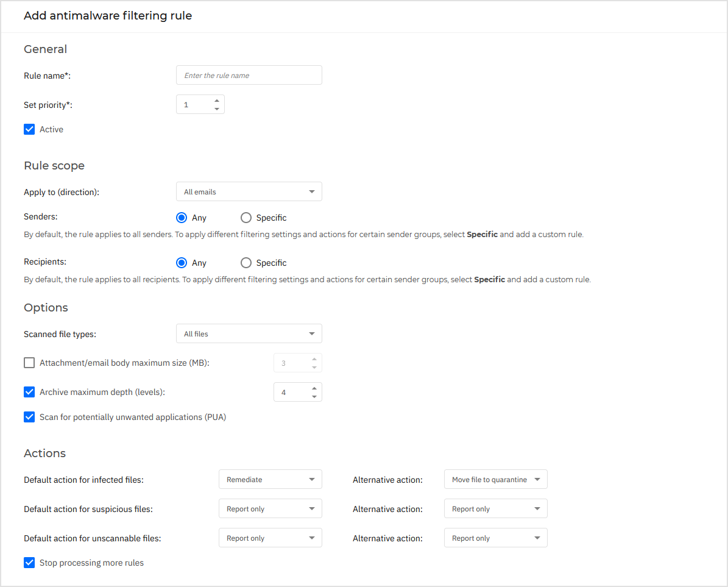Open the Scanned file types dropdown
Screen dimensions: 728x587
[x=249, y=333]
